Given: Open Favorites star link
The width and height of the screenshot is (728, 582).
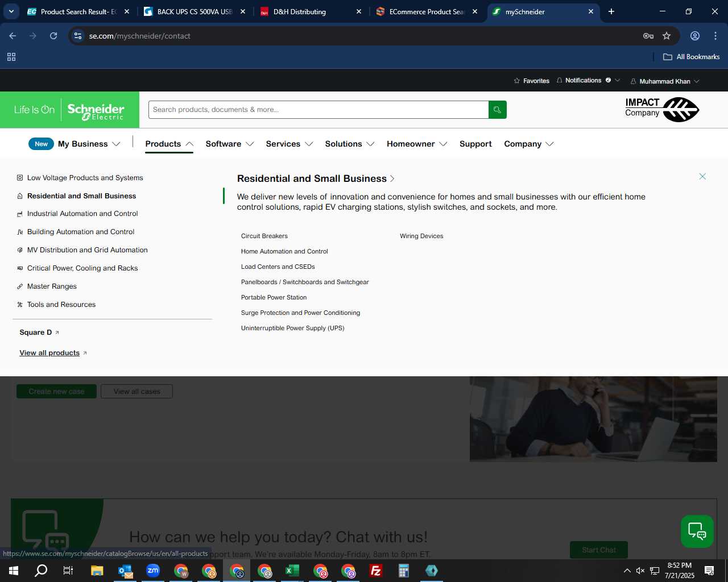Looking at the screenshot, I should (x=531, y=81).
